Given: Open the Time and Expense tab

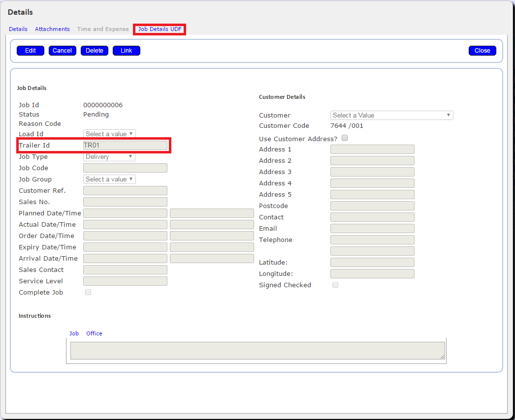Looking at the screenshot, I should 103,29.
